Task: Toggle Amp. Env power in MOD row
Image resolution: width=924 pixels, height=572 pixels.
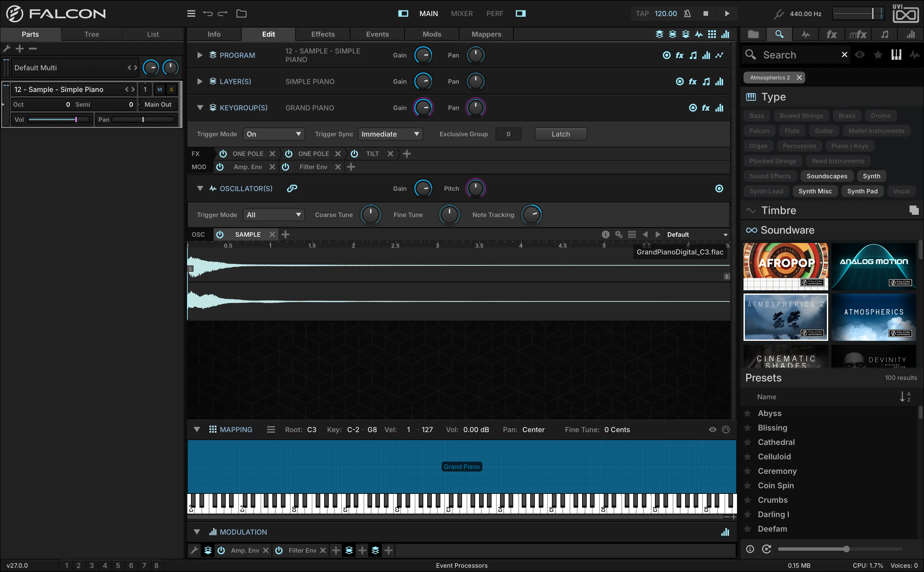Action: click(220, 167)
